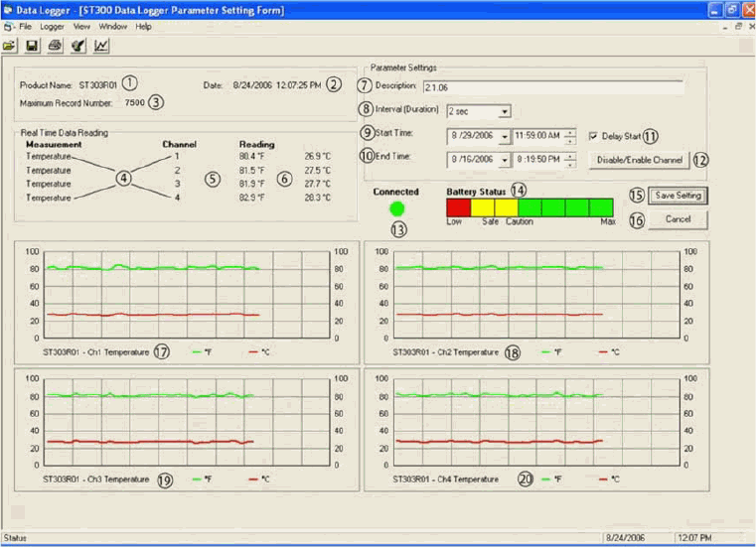Image resolution: width=756 pixels, height=547 pixels.
Task: Click the Print toolbar icon
Action: click(x=55, y=46)
